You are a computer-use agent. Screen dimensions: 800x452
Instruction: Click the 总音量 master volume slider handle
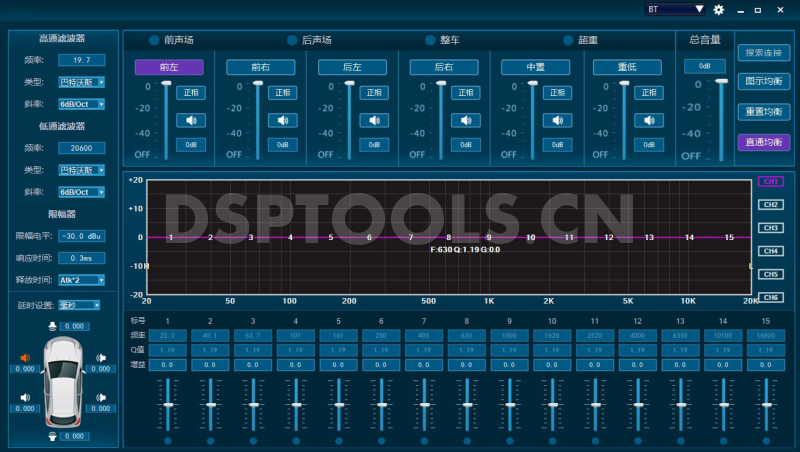click(x=721, y=81)
